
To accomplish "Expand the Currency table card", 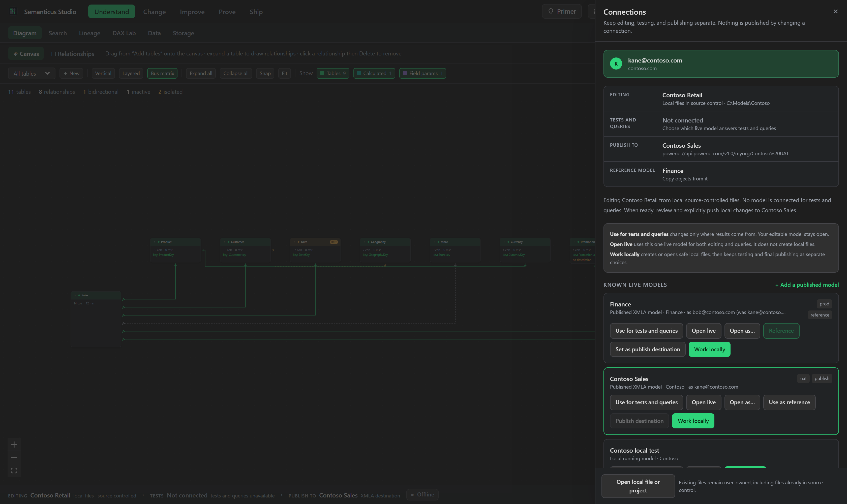I will pos(504,242).
